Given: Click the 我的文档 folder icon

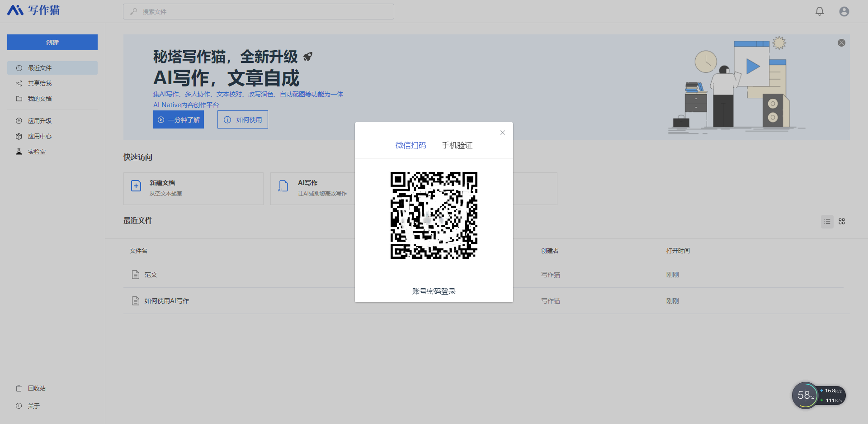Looking at the screenshot, I should click(19, 99).
